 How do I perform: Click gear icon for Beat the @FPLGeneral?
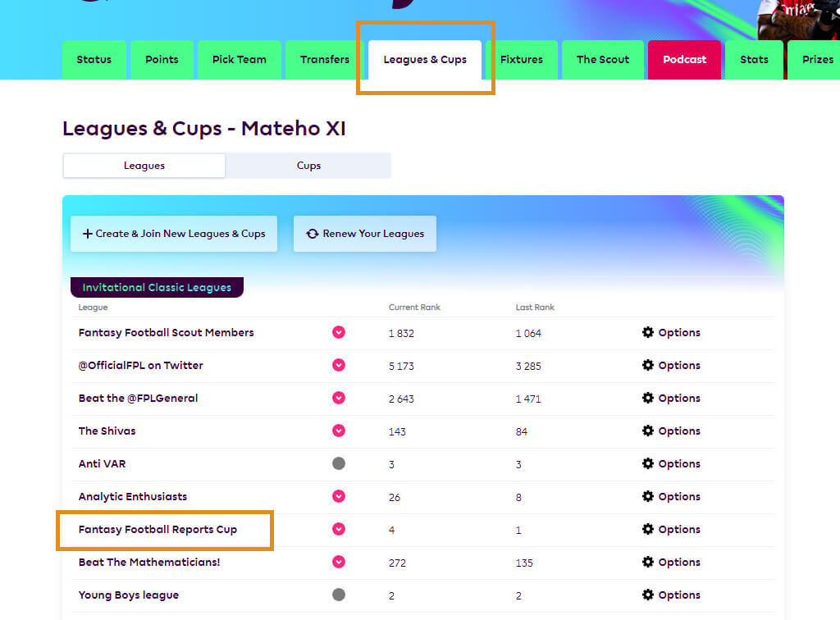click(x=648, y=397)
